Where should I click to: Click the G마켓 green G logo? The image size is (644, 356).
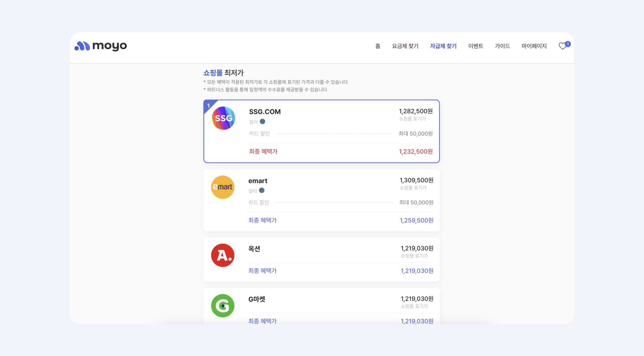(x=223, y=306)
